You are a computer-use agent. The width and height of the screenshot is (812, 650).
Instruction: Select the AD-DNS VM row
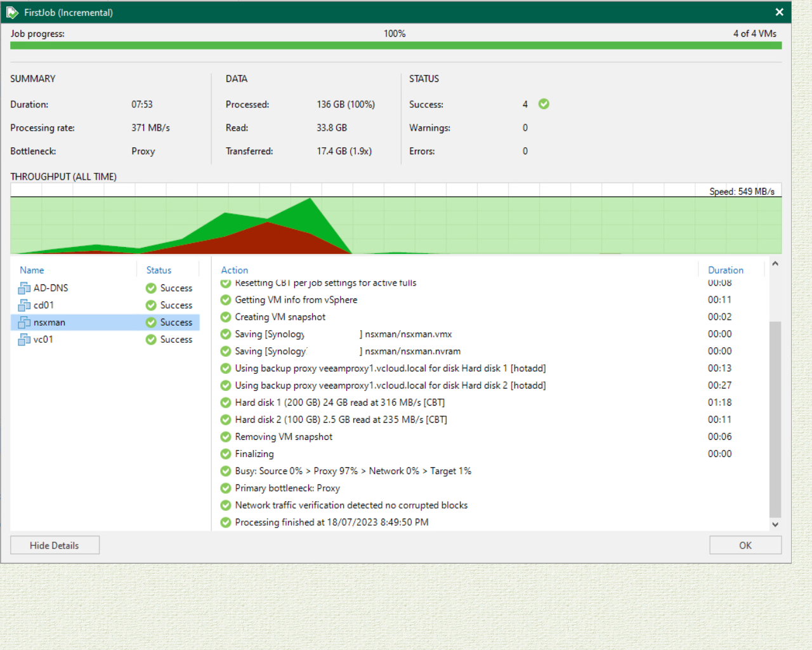pos(105,288)
